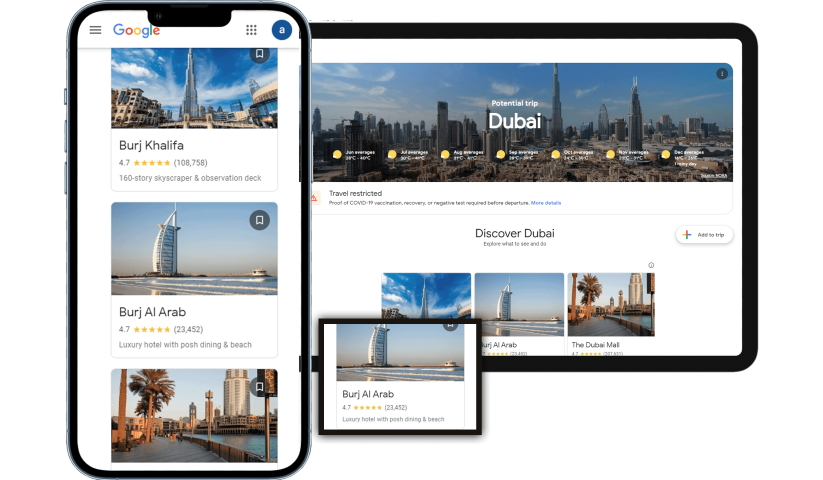The width and height of the screenshot is (823, 480).
Task: Open the three-dot menu on the Dubai banner
Action: [x=722, y=74]
